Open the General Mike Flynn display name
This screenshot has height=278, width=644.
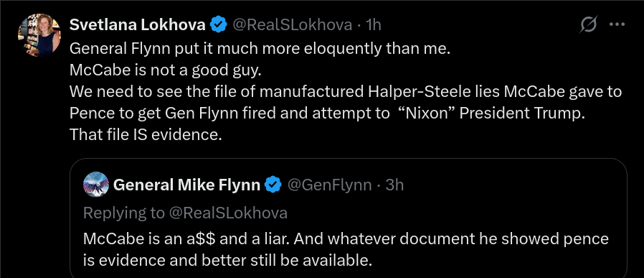[x=186, y=185]
